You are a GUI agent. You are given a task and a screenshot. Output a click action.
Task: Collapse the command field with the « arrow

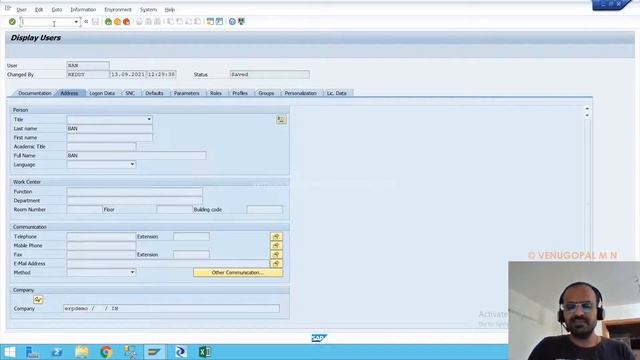(86, 22)
